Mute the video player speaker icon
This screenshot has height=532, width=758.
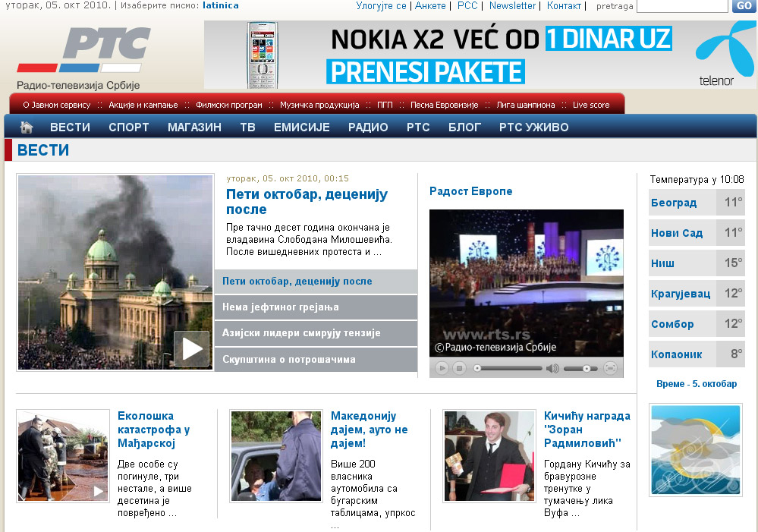click(552, 369)
